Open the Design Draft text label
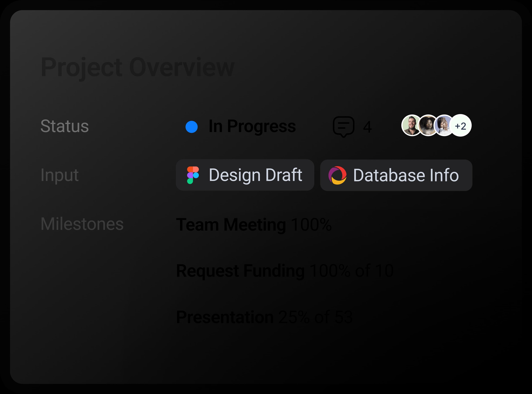 (x=256, y=175)
